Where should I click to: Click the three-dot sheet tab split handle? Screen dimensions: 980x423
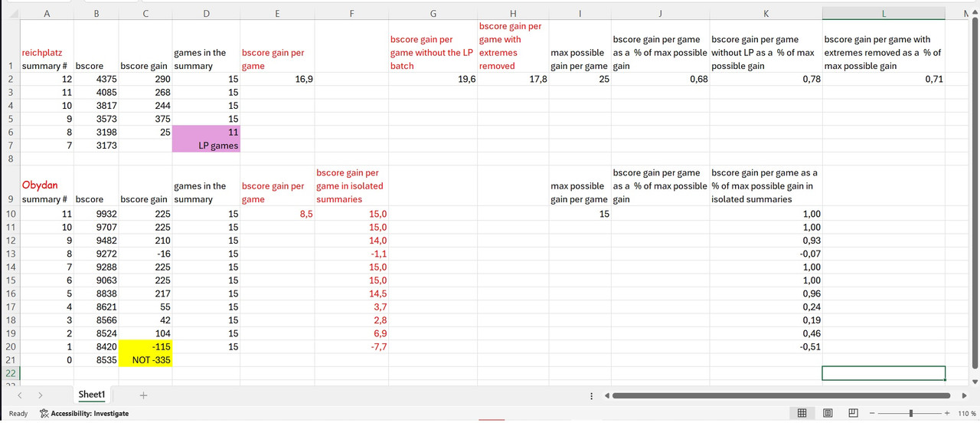591,395
